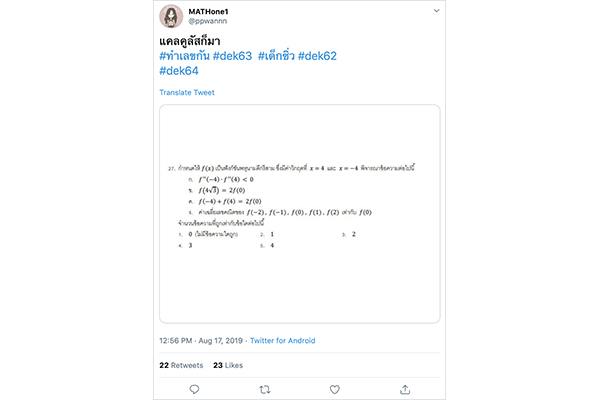Screen dimensions: 600x400
Task: View the 22 Retweets list
Action: 181,365
